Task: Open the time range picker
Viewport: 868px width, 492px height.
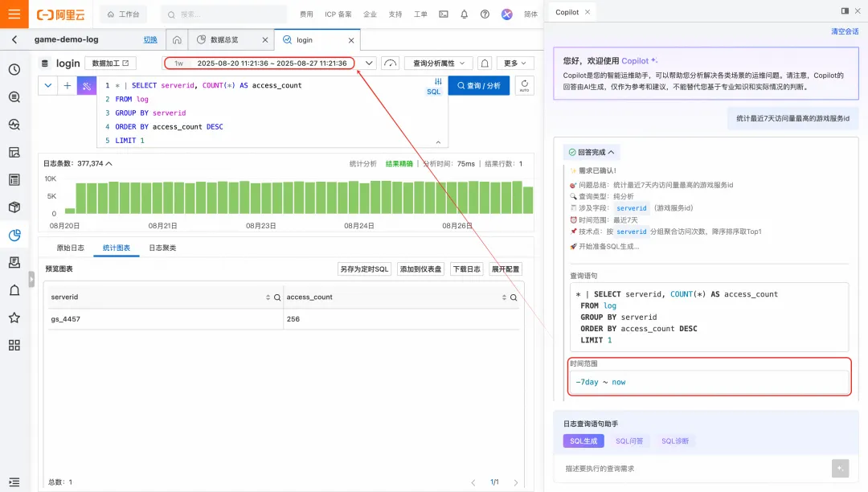Action: [259, 63]
